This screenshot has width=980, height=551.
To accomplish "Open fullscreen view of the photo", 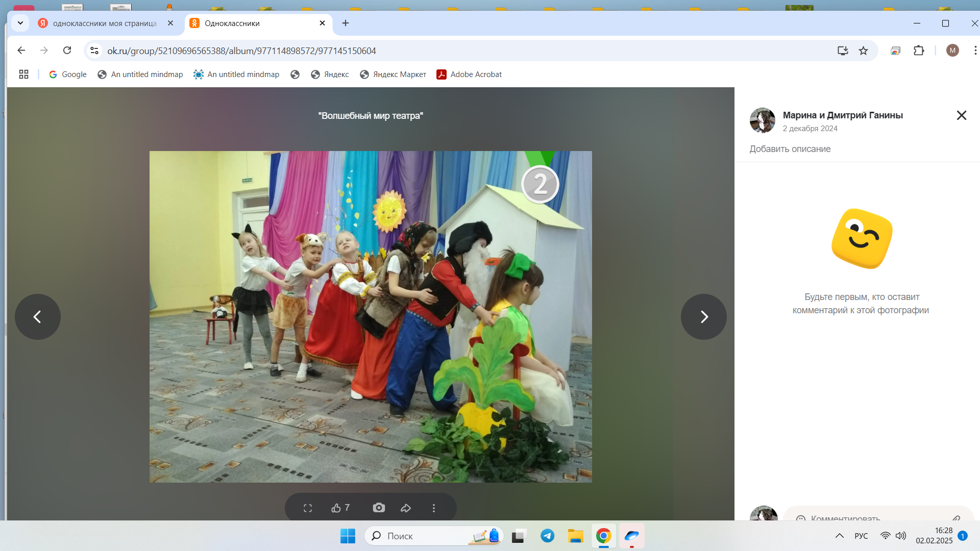I will coord(308,508).
